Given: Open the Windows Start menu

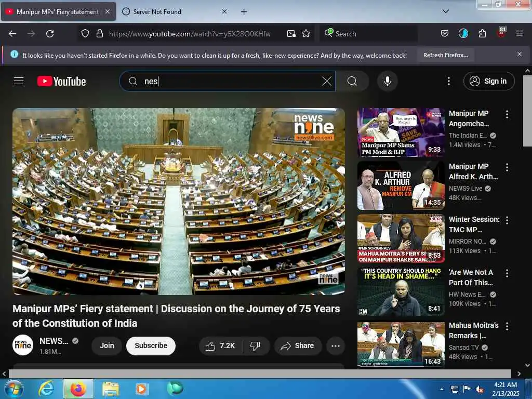Looking at the screenshot, I should [x=14, y=389].
